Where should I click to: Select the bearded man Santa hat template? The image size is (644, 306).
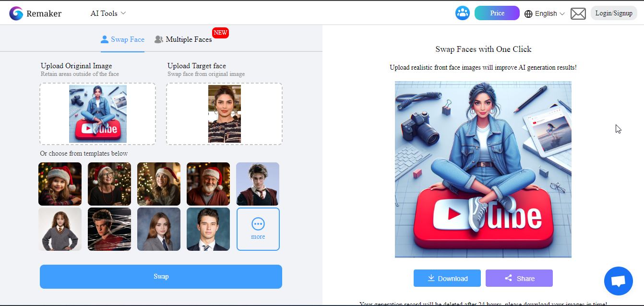point(208,184)
